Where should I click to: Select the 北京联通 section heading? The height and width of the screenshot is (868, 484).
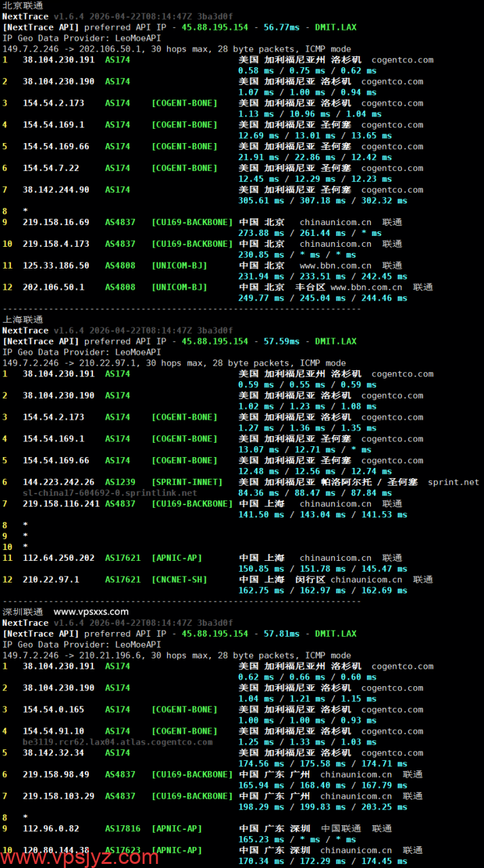point(22,5)
